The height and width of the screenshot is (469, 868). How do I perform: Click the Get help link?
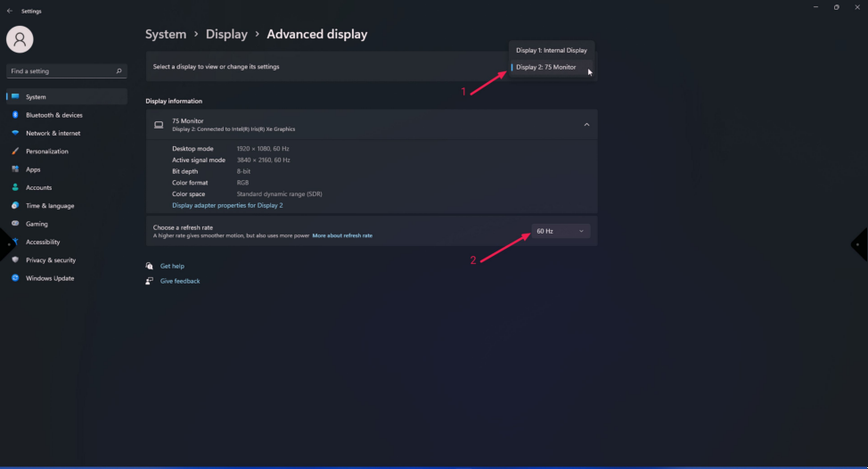click(x=172, y=266)
